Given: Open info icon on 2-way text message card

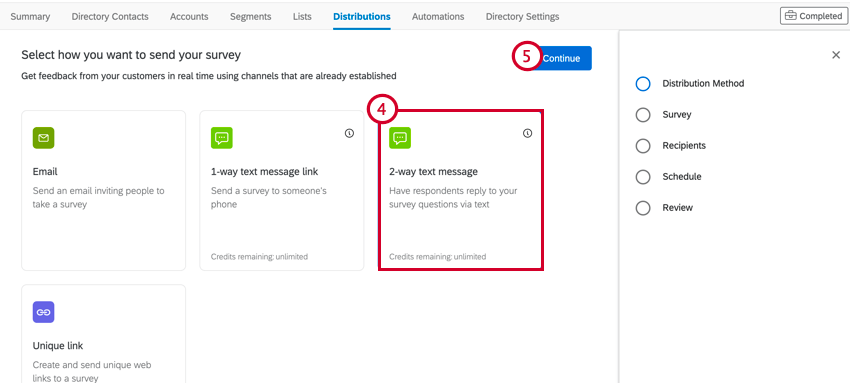Looking at the screenshot, I should [527, 133].
